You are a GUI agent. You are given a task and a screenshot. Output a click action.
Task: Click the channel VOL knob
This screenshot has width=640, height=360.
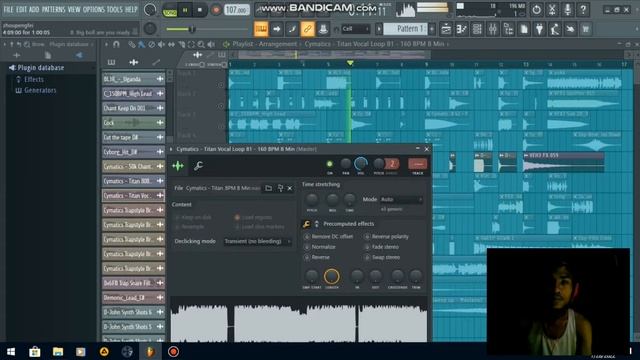tap(361, 164)
